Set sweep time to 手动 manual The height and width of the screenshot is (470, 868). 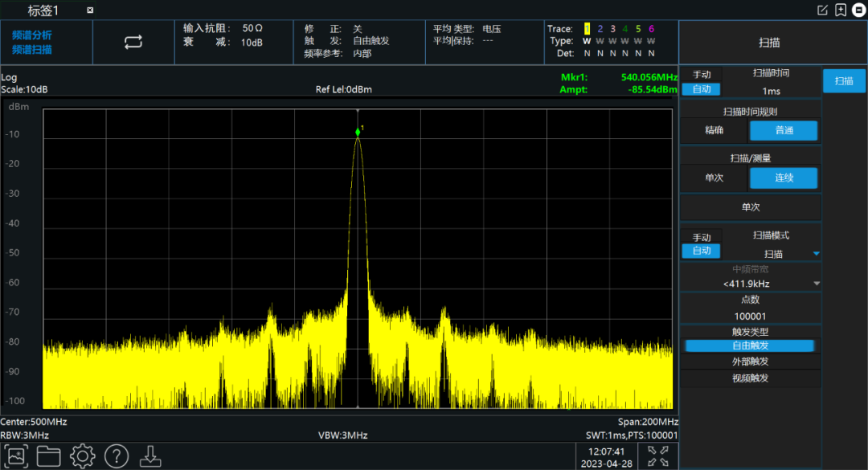pos(702,75)
